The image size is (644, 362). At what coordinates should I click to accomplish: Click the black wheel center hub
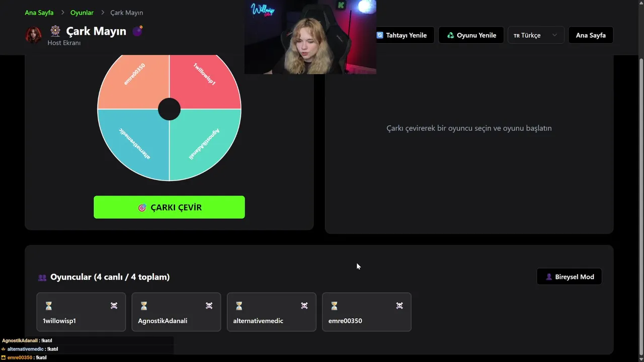pos(169,110)
